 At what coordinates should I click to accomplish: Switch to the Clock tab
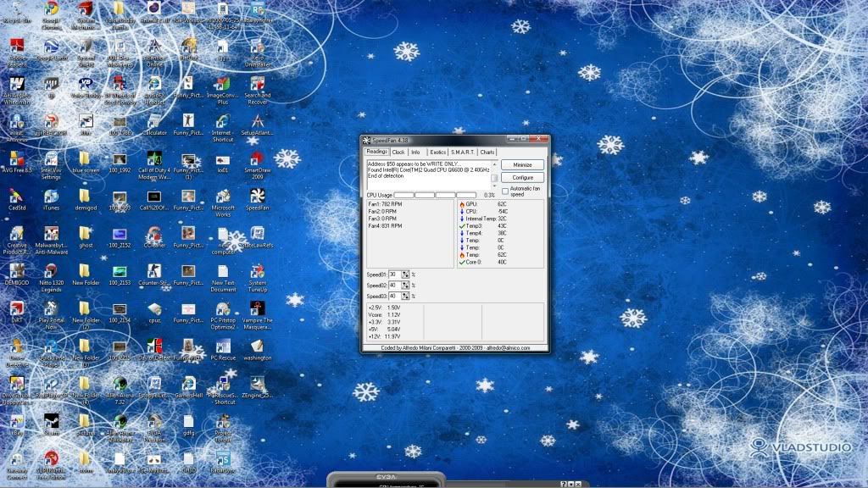(x=400, y=150)
